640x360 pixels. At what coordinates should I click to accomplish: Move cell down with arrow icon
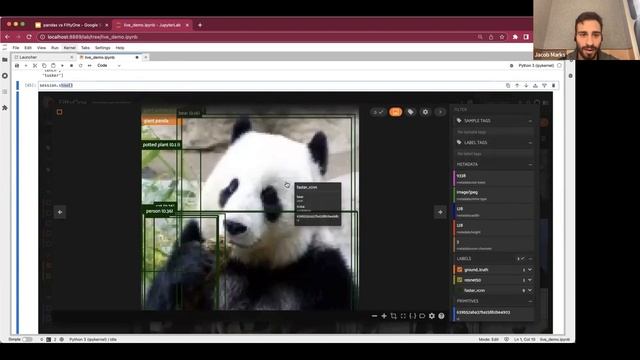(x=526, y=85)
